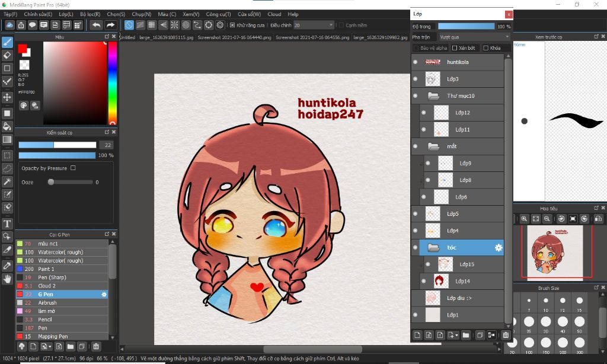The width and height of the screenshot is (607, 364).
Task: Click the hue color bar
Action: coord(112,83)
